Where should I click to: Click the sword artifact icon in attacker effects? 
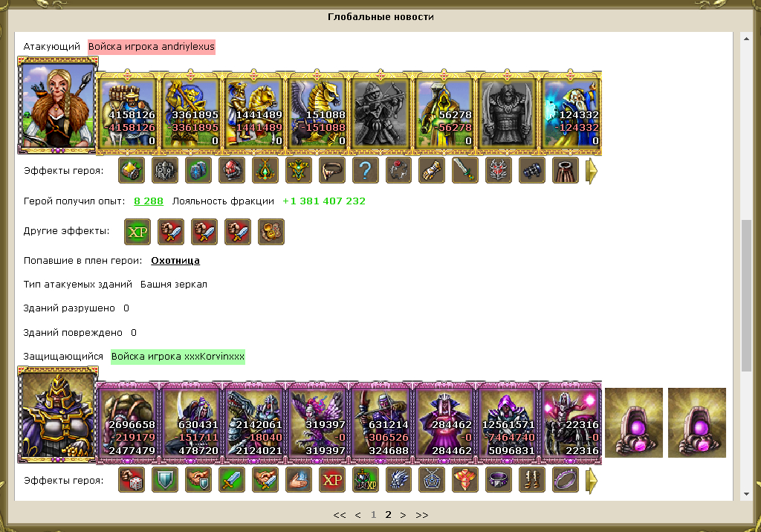pyautogui.click(x=465, y=170)
